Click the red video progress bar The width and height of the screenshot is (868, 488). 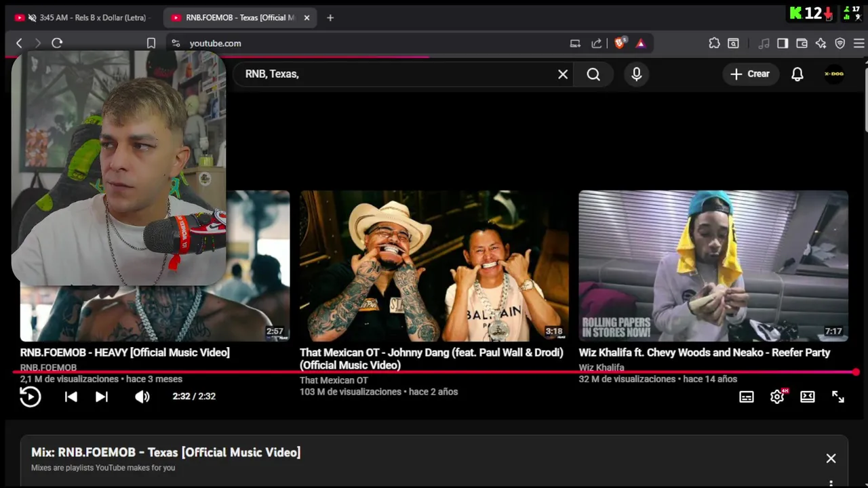(x=434, y=372)
